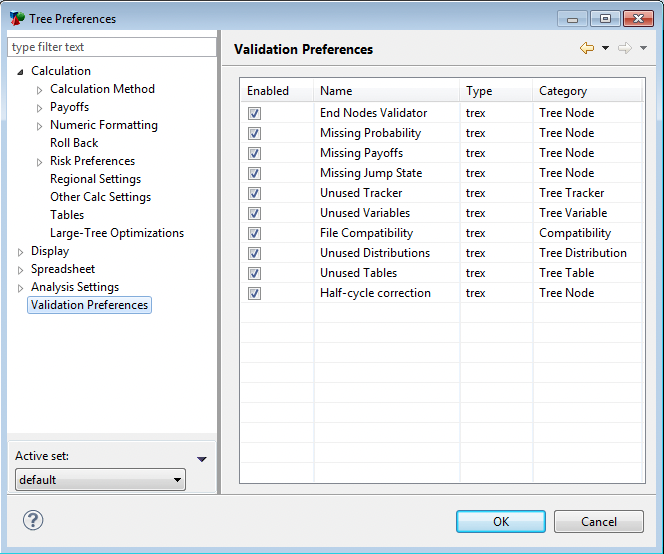The height and width of the screenshot is (554, 664).
Task: Toggle the Half-cycle correction checkbox
Action: pos(254,293)
